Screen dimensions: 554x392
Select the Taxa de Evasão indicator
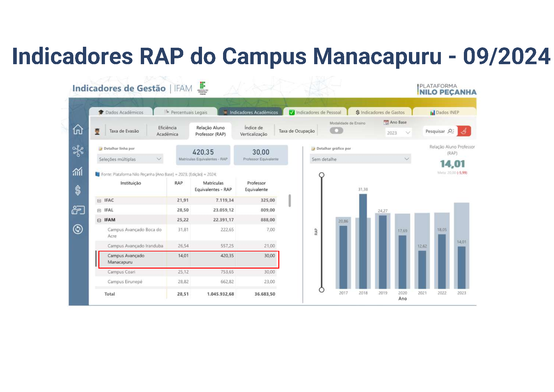pos(124,131)
